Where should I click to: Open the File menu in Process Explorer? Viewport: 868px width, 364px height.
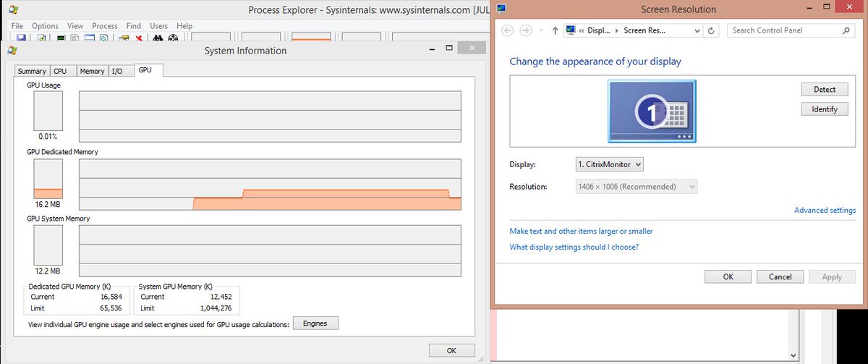pyautogui.click(x=17, y=25)
